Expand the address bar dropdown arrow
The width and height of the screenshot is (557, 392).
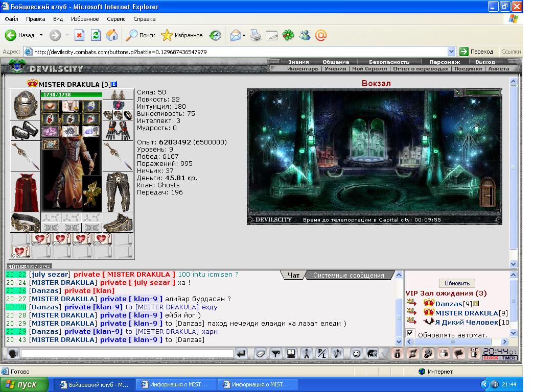[451, 52]
